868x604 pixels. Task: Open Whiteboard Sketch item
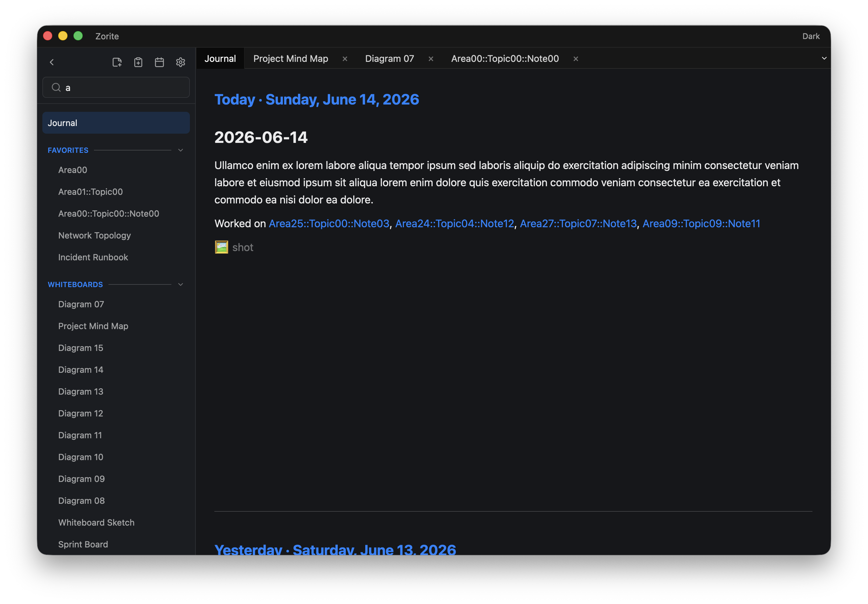click(96, 522)
